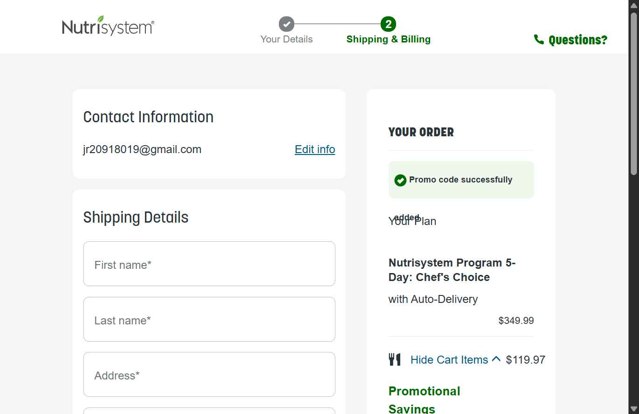The width and height of the screenshot is (639, 414).
Task: Click the green promo success checkmark icon
Action: 400,180
